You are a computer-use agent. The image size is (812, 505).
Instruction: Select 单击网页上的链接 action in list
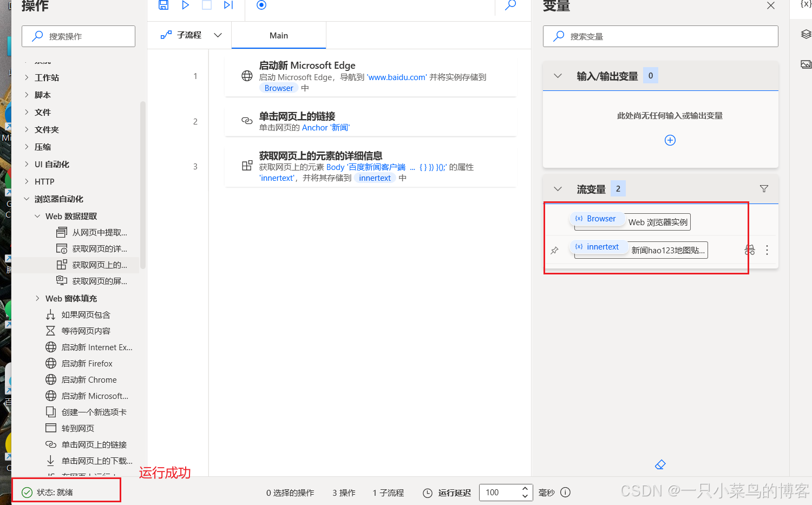[87, 444]
